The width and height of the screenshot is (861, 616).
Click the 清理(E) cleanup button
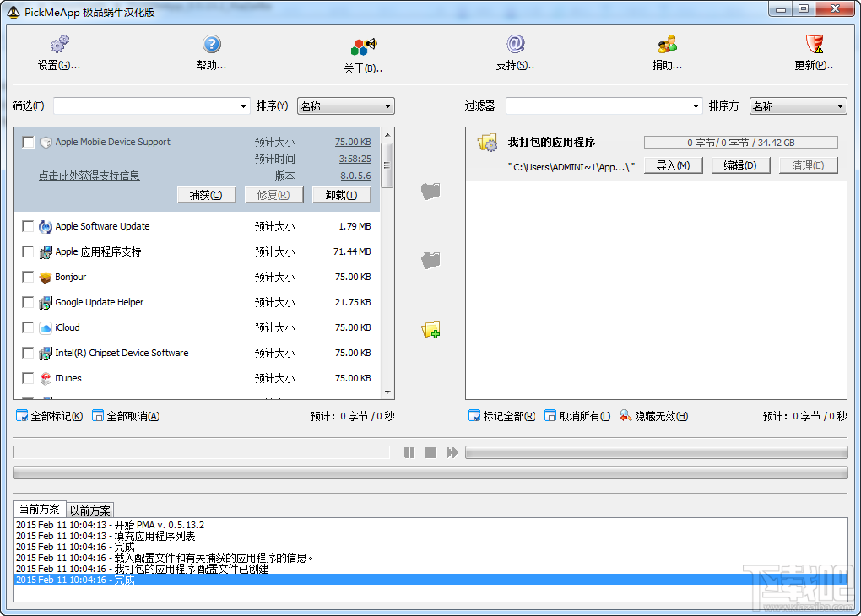(x=809, y=165)
